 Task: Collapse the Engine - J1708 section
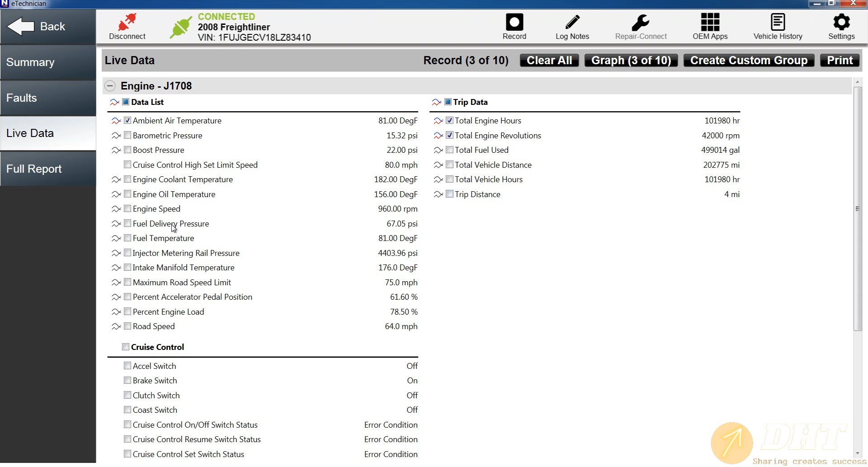110,86
